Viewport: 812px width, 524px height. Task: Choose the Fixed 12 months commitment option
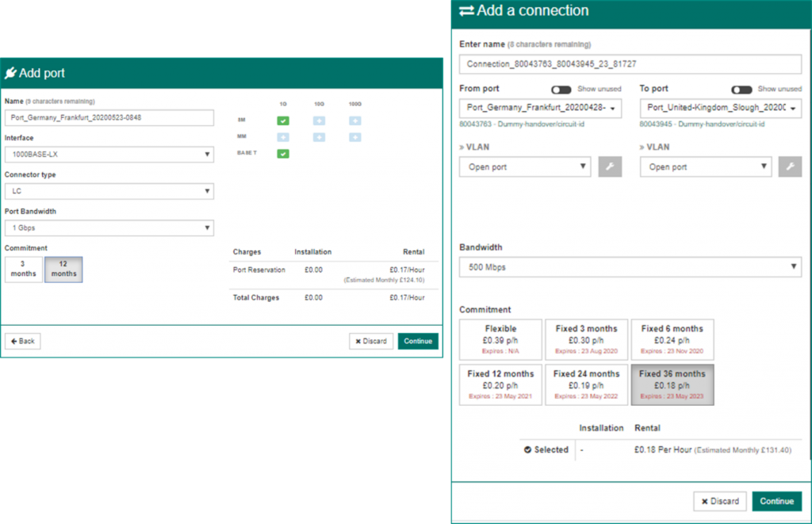500,384
